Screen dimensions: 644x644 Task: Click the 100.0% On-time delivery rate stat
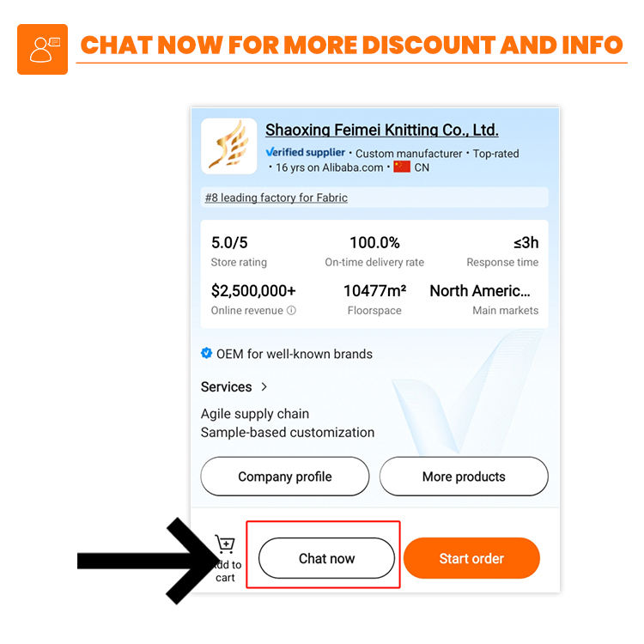point(374,252)
